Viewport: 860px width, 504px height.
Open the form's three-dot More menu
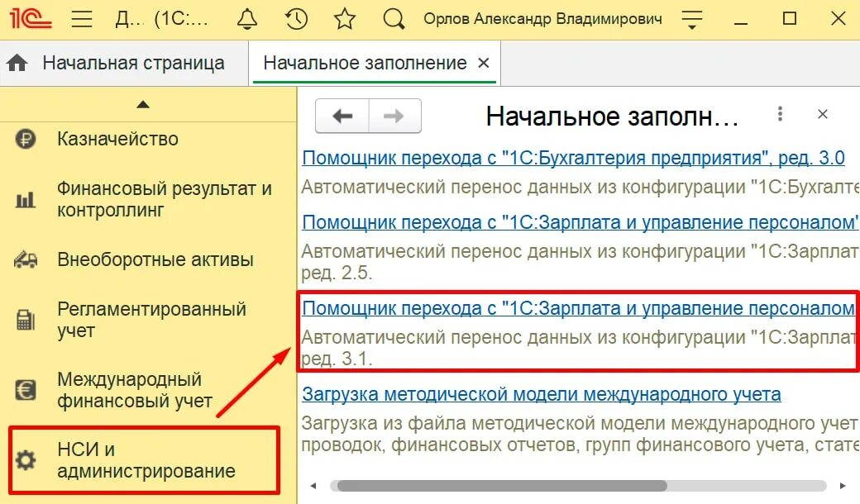point(780,114)
